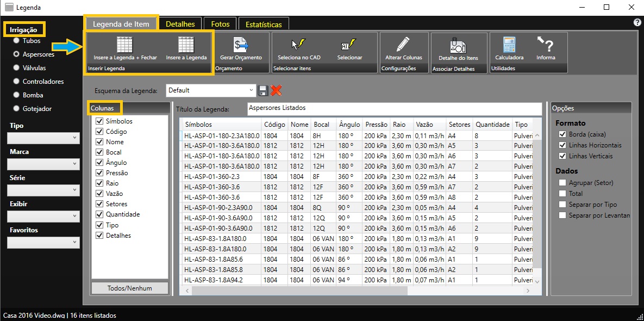Select the Válvulas radio button
644x321 pixels.
tap(17, 68)
